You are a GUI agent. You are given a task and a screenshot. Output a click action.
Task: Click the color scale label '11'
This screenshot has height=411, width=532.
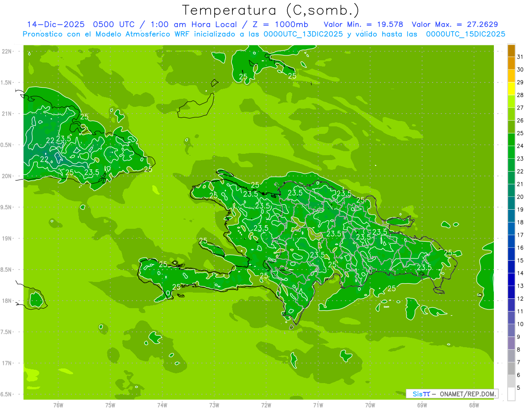(520, 311)
